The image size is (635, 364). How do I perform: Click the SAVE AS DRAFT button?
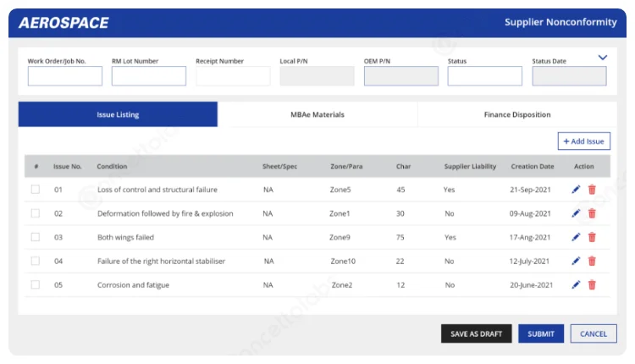pos(476,334)
